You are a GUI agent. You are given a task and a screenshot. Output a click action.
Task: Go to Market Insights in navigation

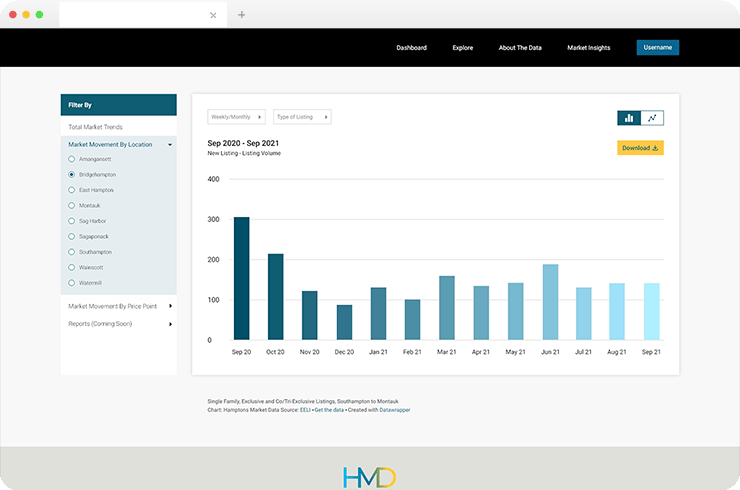589,48
